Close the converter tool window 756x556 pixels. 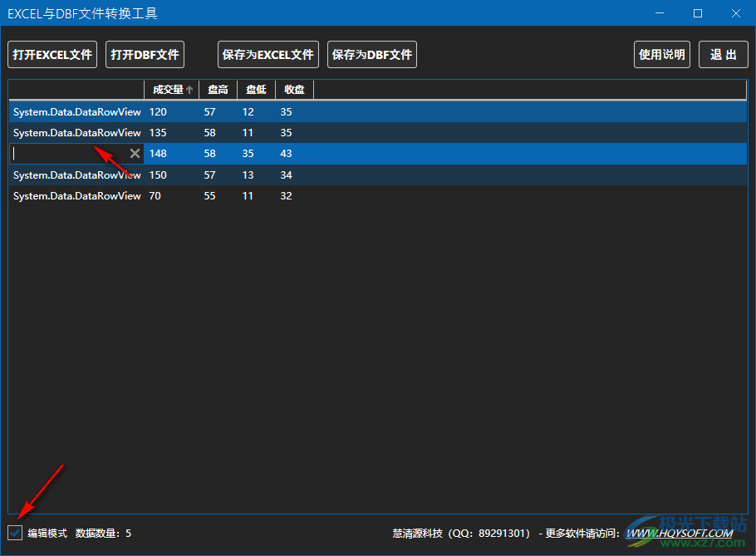point(736,13)
